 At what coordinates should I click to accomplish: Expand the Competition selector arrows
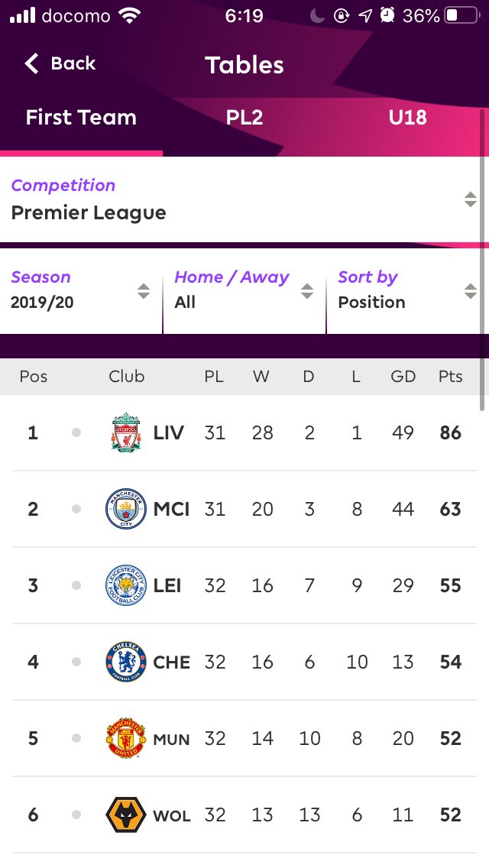point(470,199)
